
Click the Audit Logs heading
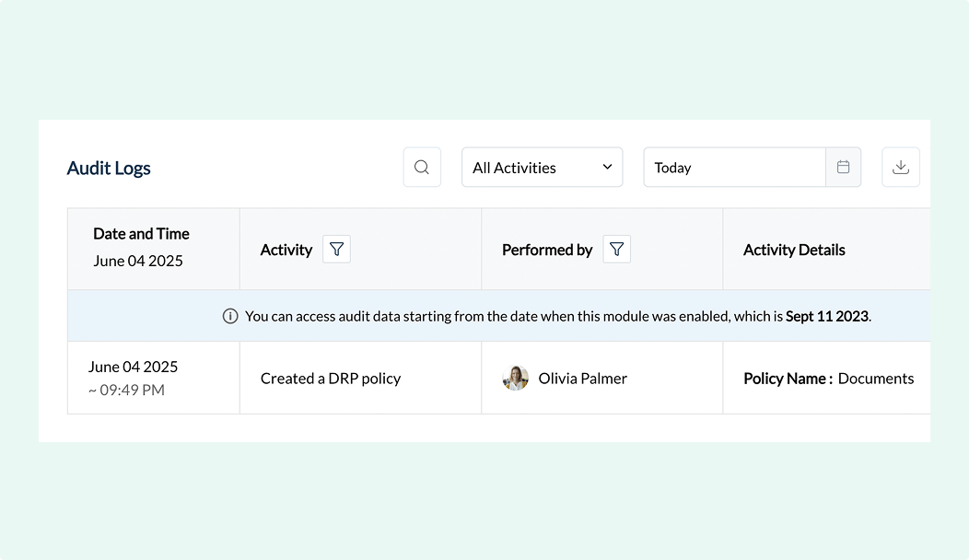(x=109, y=168)
